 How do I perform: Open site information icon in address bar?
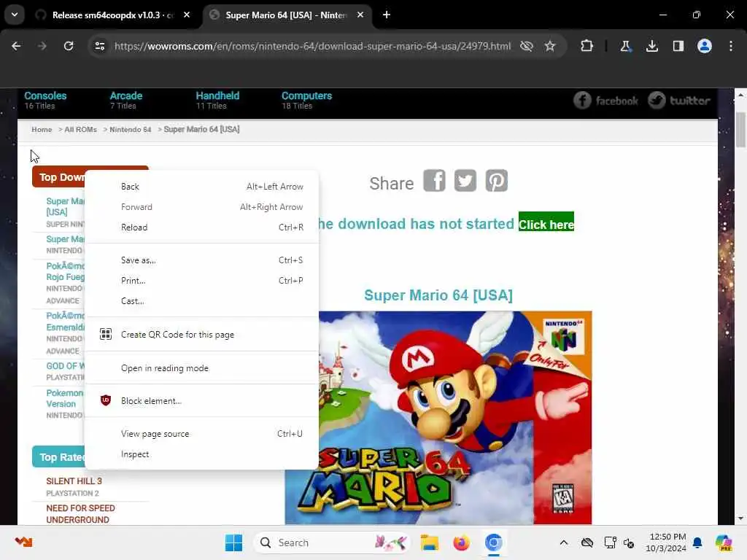point(99,46)
